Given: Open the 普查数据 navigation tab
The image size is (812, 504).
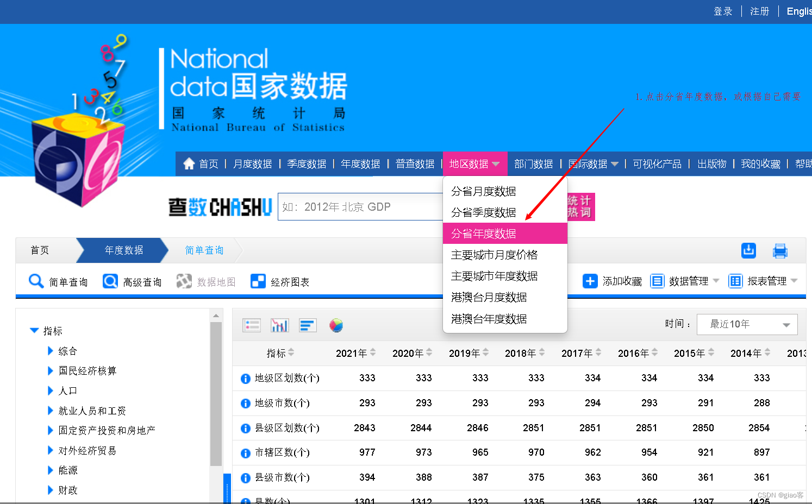Looking at the screenshot, I should 415,164.
